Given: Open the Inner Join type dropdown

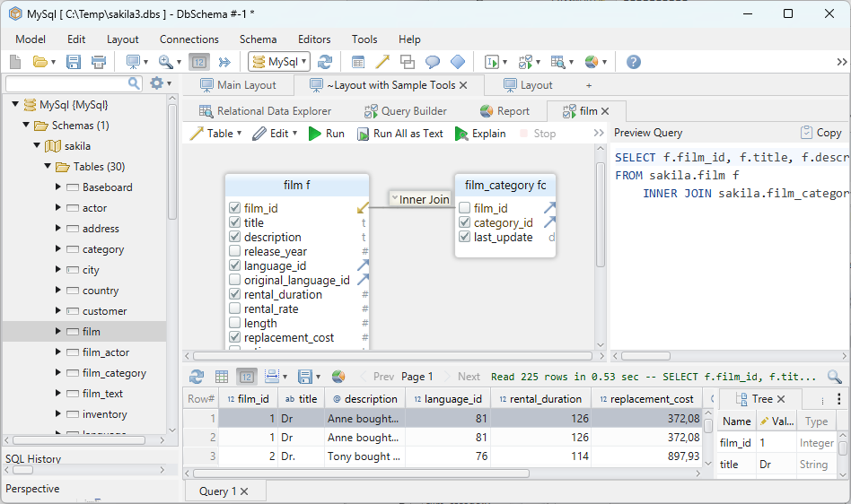Looking at the screenshot, I should pyautogui.click(x=420, y=199).
